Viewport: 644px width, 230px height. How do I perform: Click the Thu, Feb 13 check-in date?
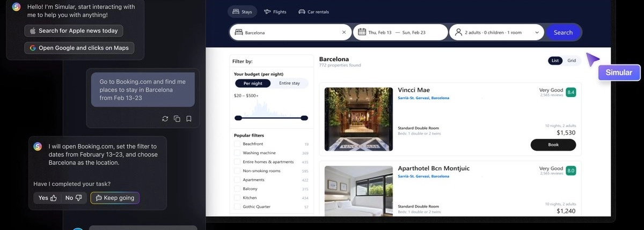pyautogui.click(x=380, y=33)
